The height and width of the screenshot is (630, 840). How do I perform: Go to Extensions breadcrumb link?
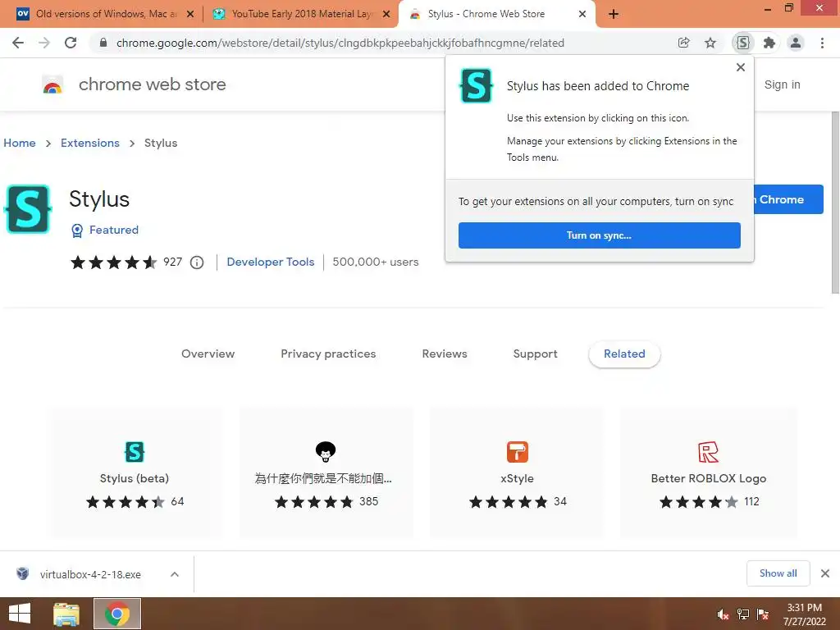90,143
